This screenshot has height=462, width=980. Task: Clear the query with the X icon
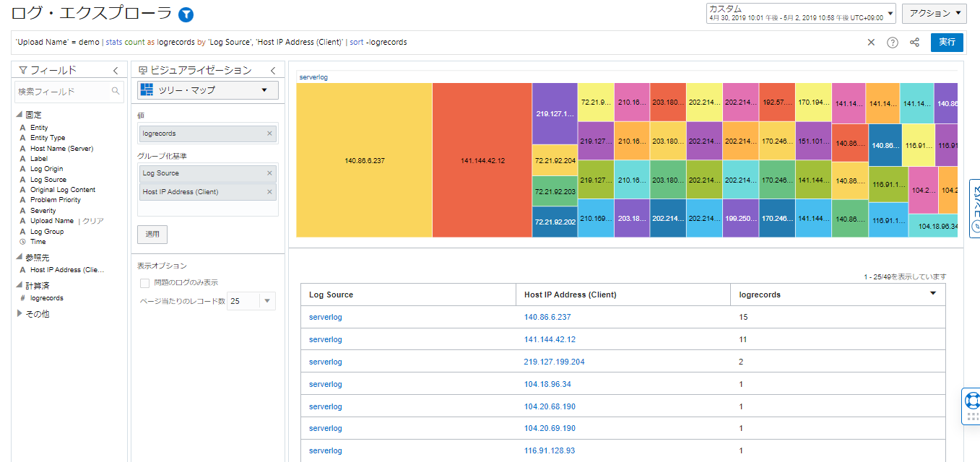coord(871,43)
